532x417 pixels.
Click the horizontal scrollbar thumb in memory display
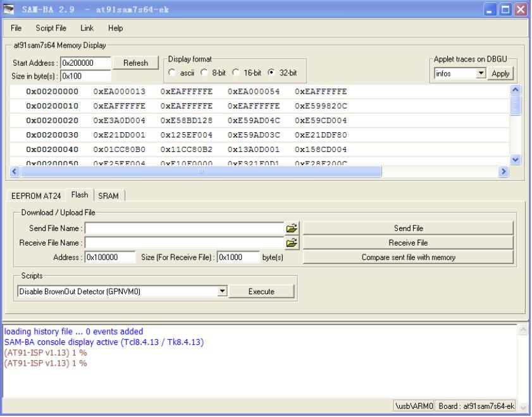point(201,171)
